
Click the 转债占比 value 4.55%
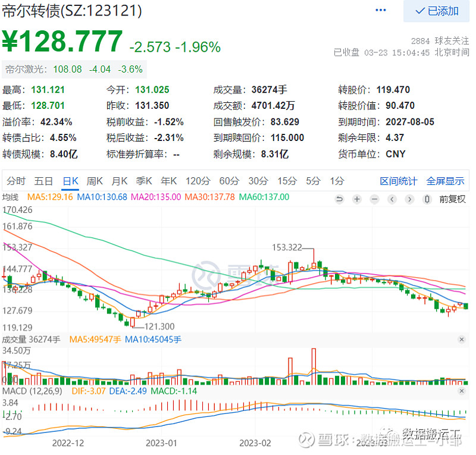[63, 138]
